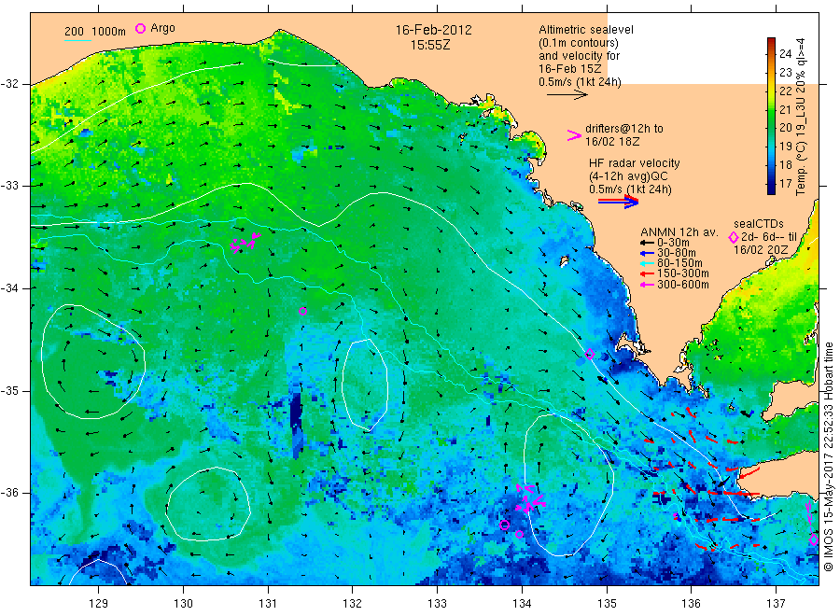
Task: Click the temperature color bar
Action: [771, 116]
